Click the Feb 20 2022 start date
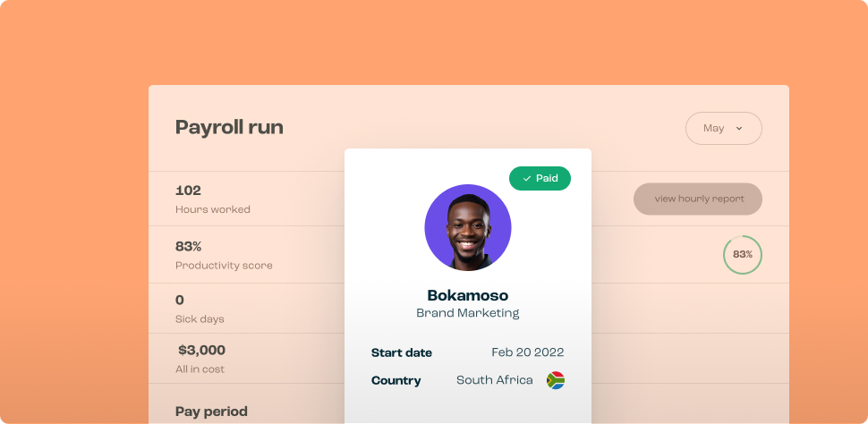This screenshot has width=868, height=424. tap(527, 352)
